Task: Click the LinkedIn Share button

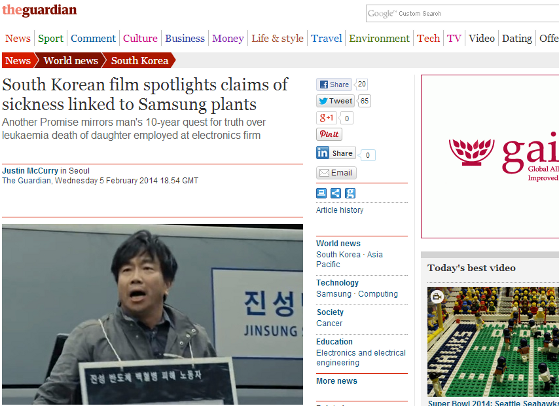Action: click(x=336, y=153)
